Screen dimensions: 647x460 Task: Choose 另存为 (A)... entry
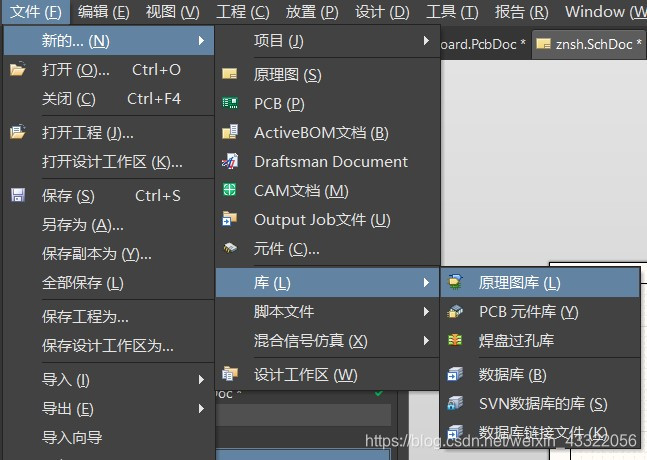(109, 225)
